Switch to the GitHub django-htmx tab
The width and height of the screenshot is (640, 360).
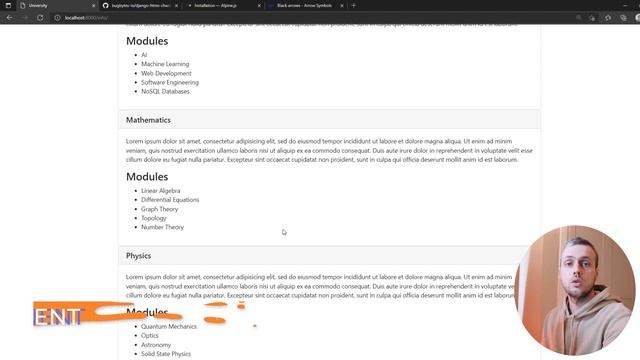[x=140, y=6]
